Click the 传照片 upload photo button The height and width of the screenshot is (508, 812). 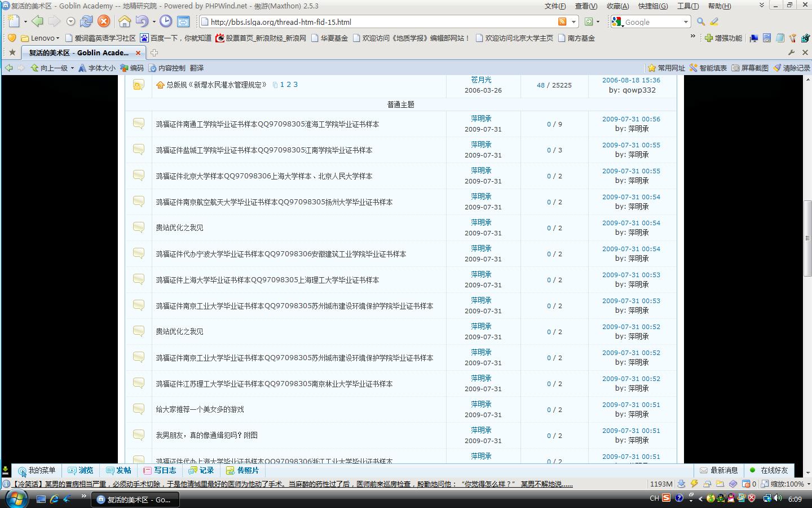coord(242,470)
